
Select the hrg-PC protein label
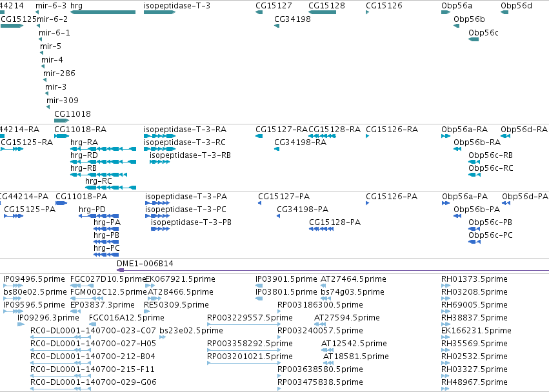(107, 248)
